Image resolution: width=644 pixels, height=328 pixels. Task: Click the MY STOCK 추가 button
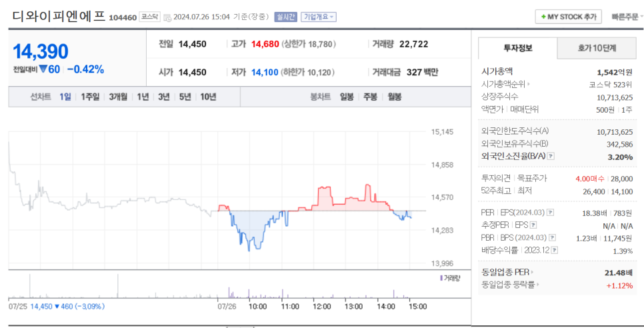point(569,17)
